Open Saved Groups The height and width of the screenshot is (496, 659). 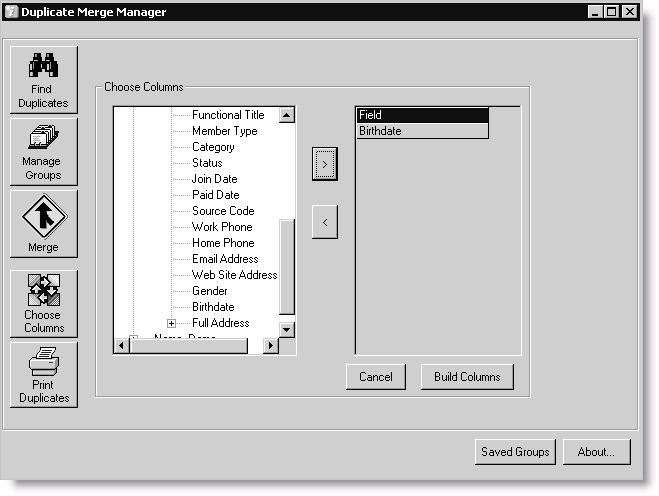pos(515,452)
